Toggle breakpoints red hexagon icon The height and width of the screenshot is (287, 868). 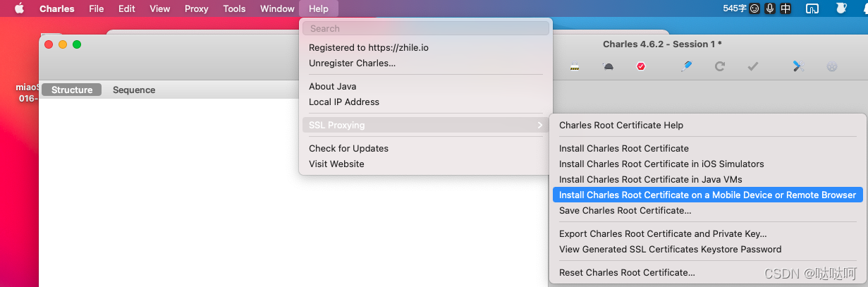641,66
